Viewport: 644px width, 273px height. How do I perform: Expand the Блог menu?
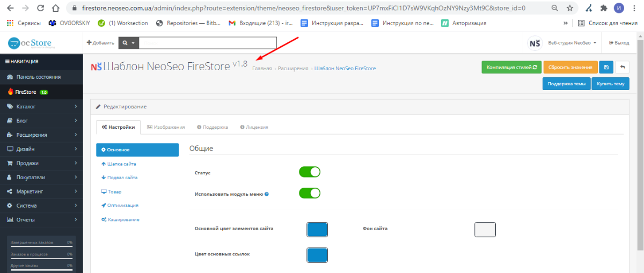[x=41, y=121]
